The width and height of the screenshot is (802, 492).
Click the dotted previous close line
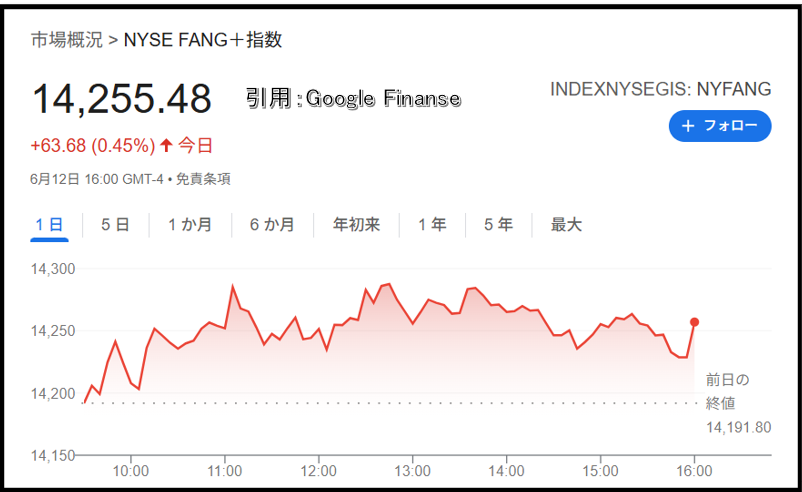389,403
